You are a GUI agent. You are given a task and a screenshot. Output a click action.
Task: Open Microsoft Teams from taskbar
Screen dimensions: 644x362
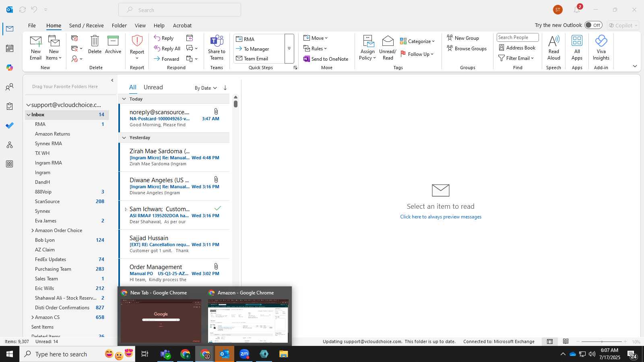click(x=165, y=354)
